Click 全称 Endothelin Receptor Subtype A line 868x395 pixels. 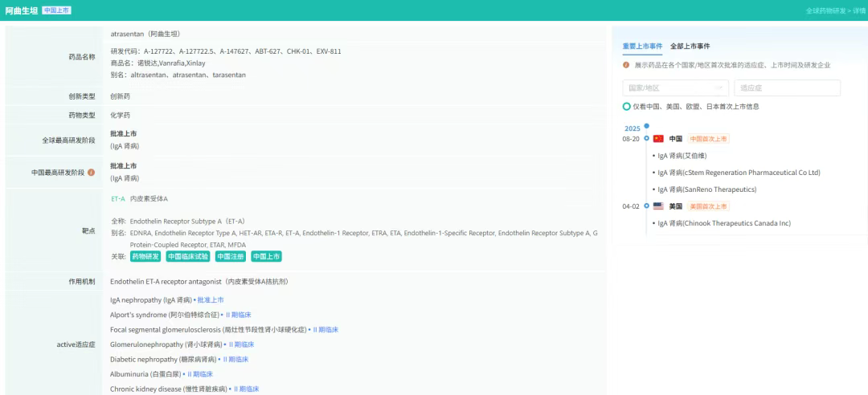[178, 221]
